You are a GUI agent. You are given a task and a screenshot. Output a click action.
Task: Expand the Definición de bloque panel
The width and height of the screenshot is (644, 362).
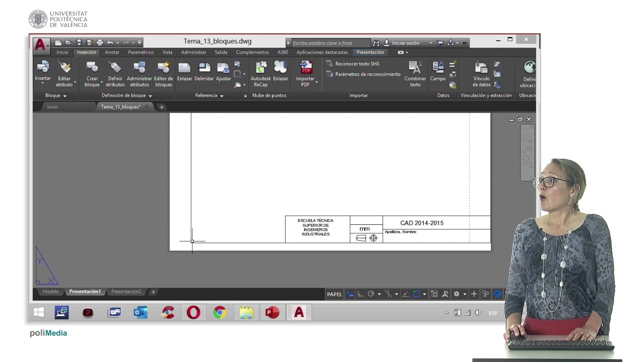click(127, 96)
